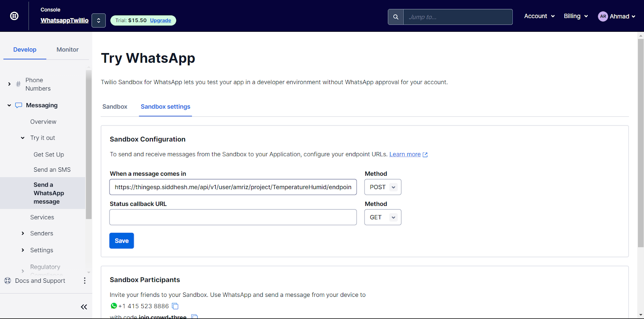The height and width of the screenshot is (319, 644).
Task: Select the Sandbox settings tab
Action: (x=165, y=107)
